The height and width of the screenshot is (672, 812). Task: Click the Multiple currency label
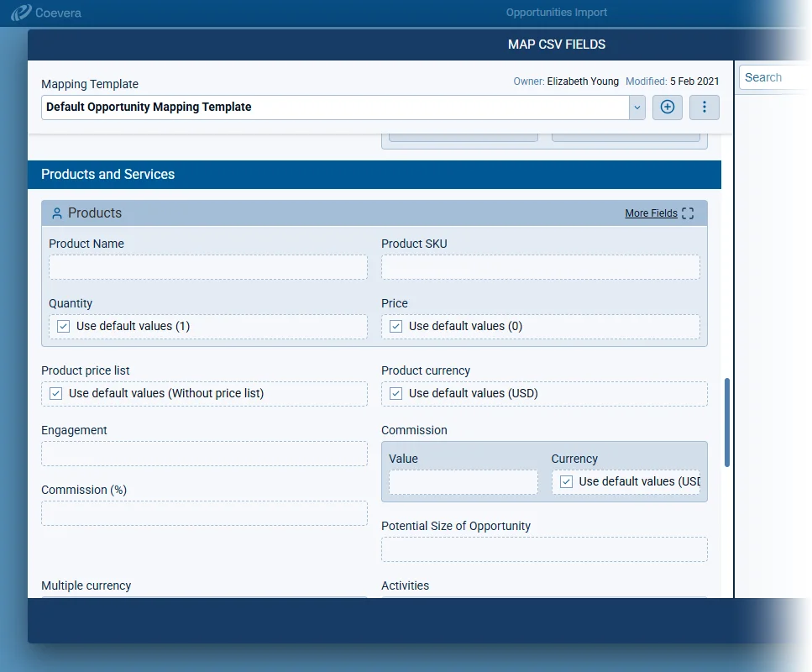click(x=86, y=585)
